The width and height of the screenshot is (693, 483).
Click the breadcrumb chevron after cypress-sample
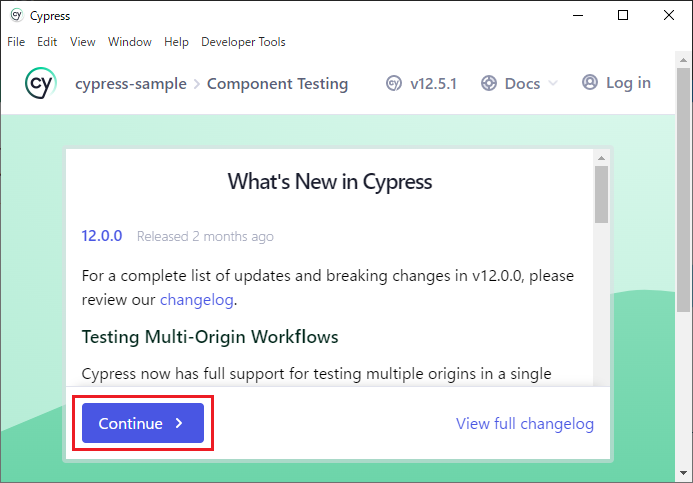tap(197, 84)
